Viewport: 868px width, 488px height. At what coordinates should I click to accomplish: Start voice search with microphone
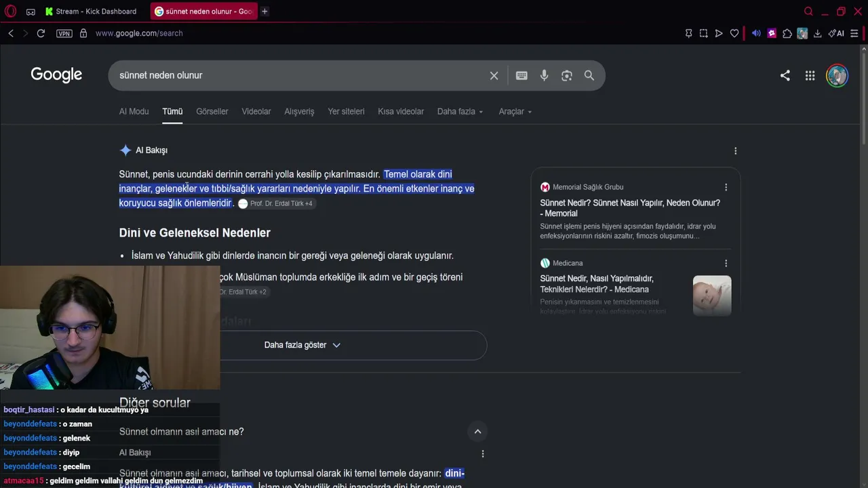544,75
